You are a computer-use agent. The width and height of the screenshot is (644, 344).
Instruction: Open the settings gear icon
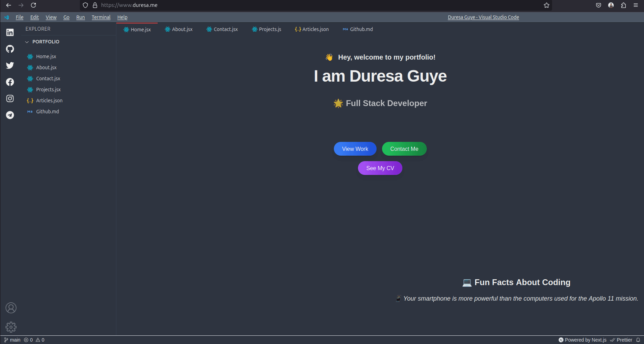[x=11, y=327]
